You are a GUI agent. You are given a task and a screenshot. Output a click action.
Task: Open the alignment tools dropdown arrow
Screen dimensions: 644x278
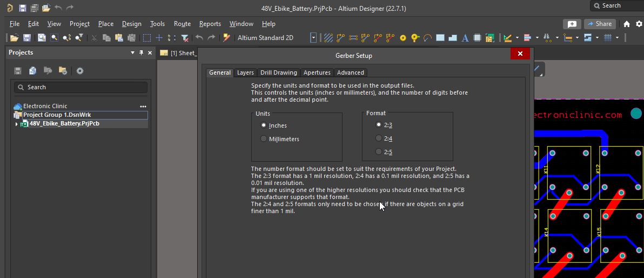pos(537,38)
